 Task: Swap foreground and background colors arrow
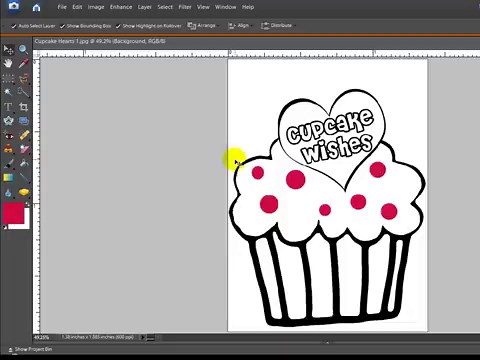[27, 204]
